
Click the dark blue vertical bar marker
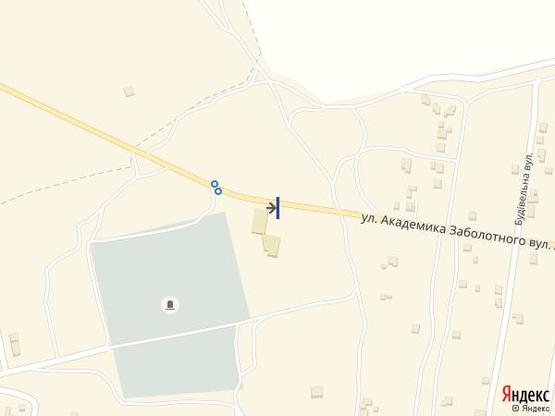(x=278, y=208)
